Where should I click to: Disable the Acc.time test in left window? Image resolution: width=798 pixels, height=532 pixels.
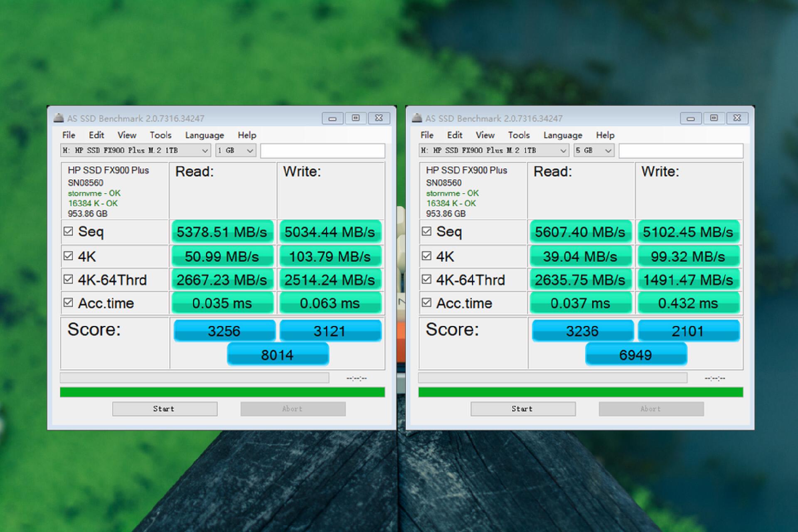[x=69, y=303]
